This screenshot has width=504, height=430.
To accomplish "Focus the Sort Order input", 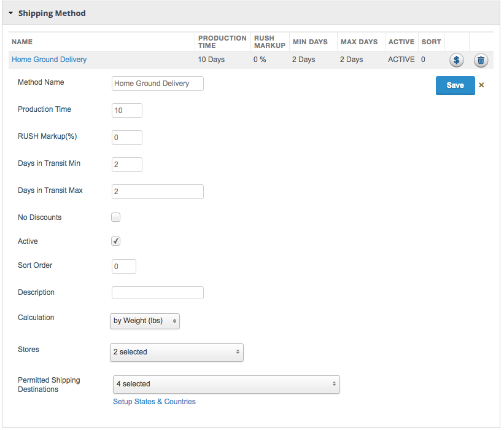I will click(124, 267).
